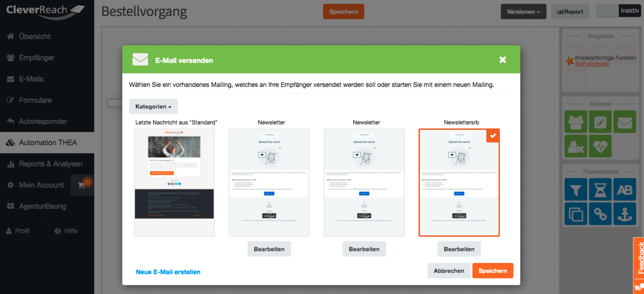This screenshot has height=294, width=644.
Task: Select the filter funnel flow control icon
Action: (x=576, y=190)
